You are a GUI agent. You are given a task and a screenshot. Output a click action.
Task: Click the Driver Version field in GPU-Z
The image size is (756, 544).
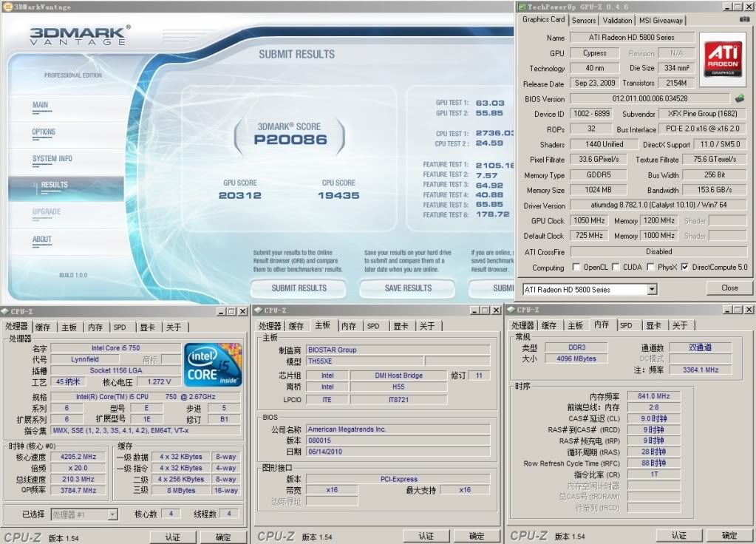658,205
